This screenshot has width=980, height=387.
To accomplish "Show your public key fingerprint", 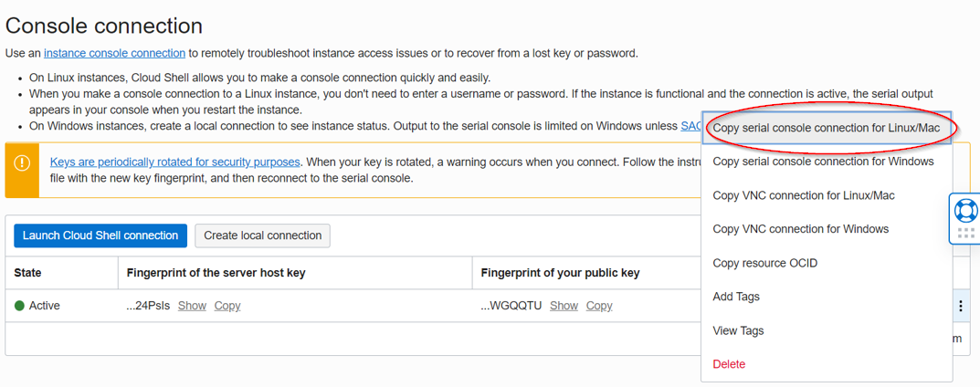I will (564, 306).
